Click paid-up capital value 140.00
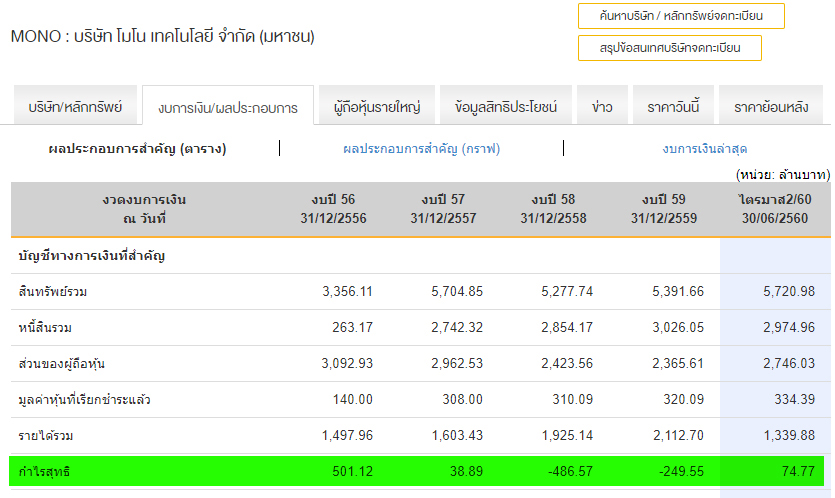835x498 pixels. tap(353, 399)
